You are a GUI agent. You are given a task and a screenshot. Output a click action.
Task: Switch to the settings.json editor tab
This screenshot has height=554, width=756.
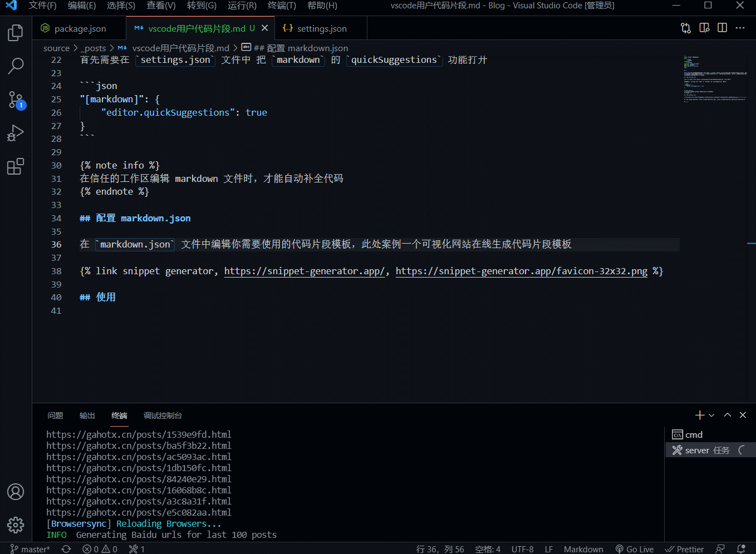pyautogui.click(x=315, y=28)
